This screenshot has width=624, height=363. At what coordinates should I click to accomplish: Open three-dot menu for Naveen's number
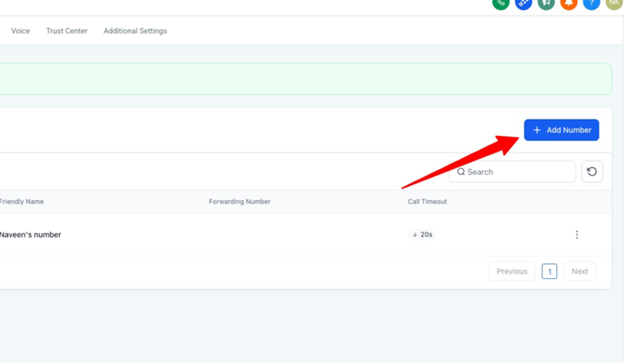pyautogui.click(x=577, y=235)
